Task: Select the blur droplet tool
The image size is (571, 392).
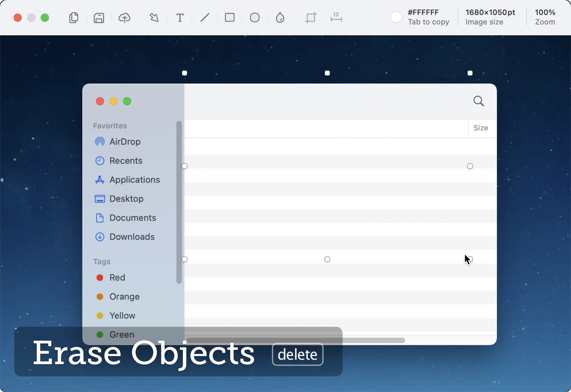Action: point(280,17)
